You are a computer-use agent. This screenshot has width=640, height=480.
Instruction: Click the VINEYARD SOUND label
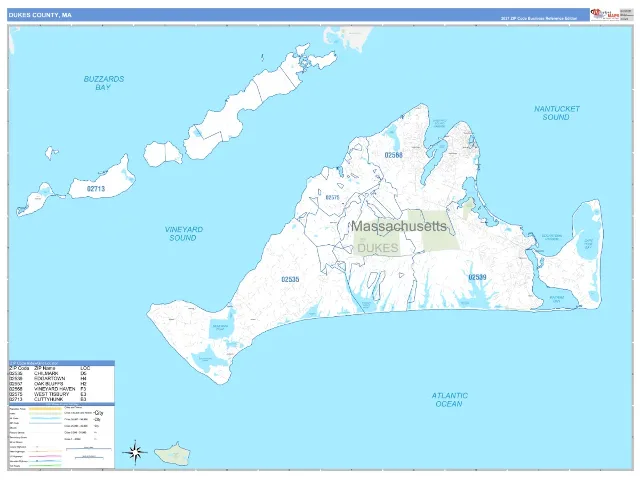coord(184,233)
